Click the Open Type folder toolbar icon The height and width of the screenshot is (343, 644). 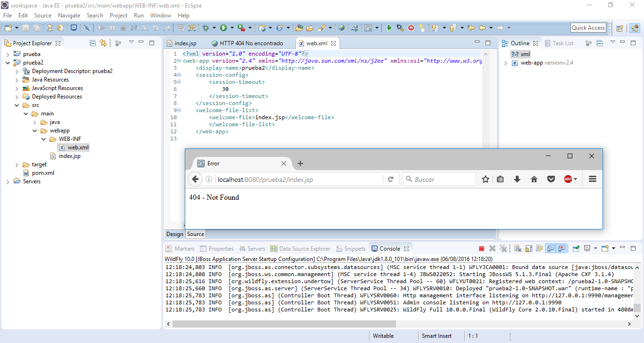[x=299, y=28]
